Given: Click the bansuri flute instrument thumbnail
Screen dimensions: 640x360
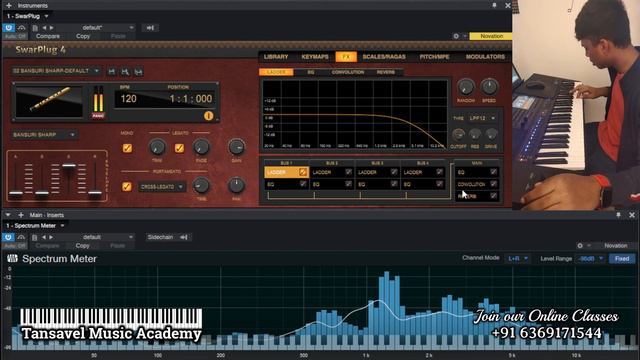Looking at the screenshot, I should coord(49,101).
